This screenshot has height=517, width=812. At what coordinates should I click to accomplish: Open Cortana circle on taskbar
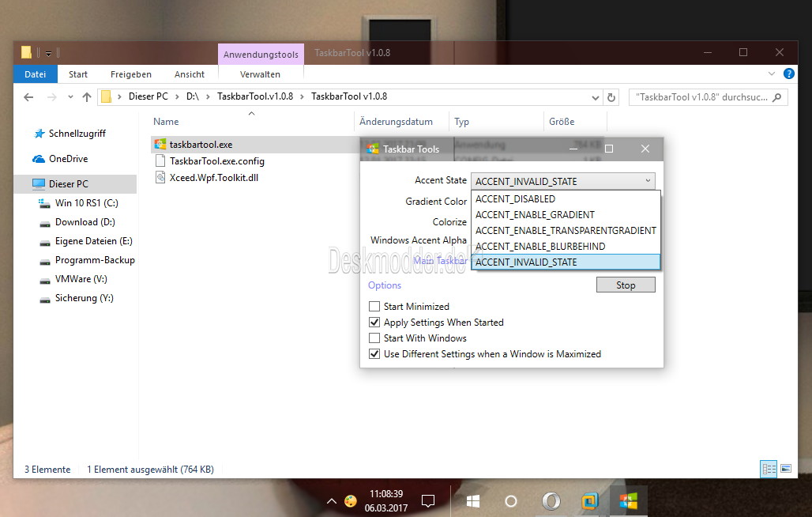[511, 501]
